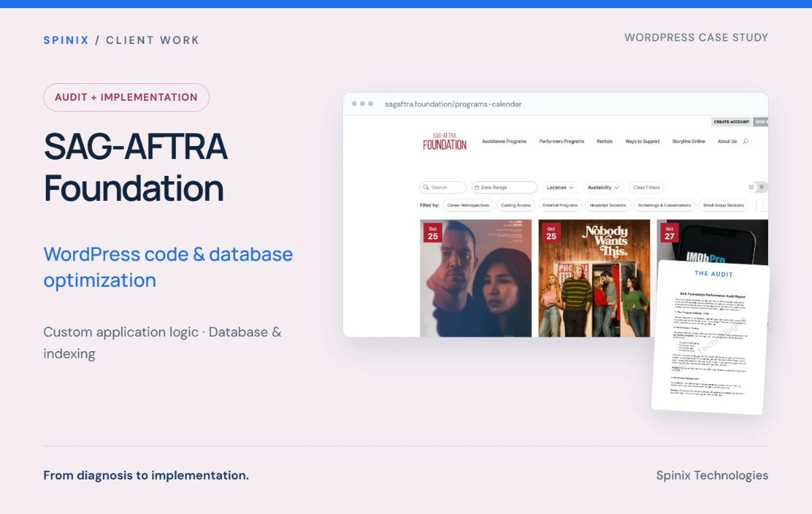This screenshot has height=514, width=812.
Task: Click the Date Range input field
Action: tap(504, 187)
